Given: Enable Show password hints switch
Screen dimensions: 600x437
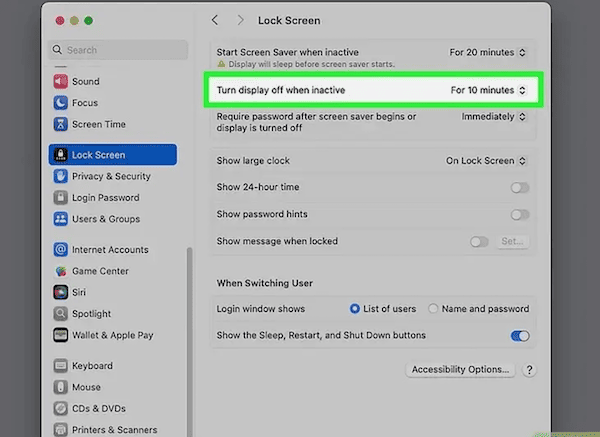Looking at the screenshot, I should tap(520, 215).
